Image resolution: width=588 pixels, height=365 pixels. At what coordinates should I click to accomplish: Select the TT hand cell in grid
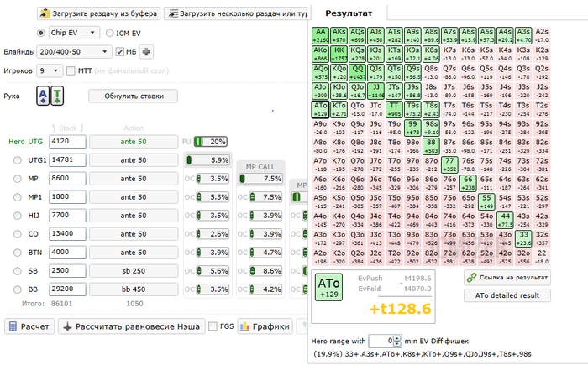[x=394, y=109]
